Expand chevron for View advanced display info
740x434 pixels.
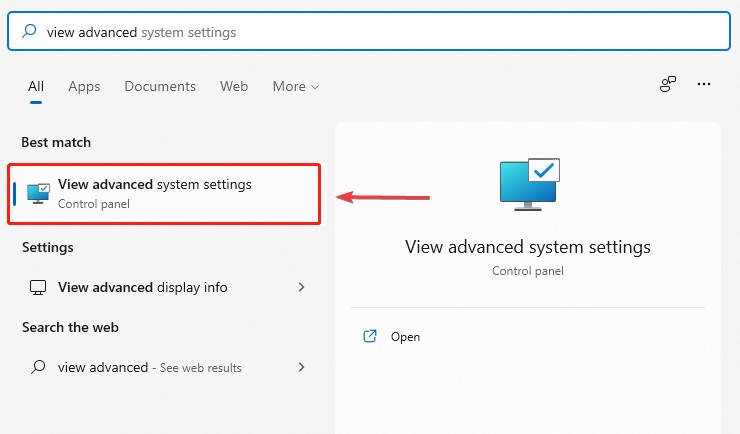coord(302,287)
